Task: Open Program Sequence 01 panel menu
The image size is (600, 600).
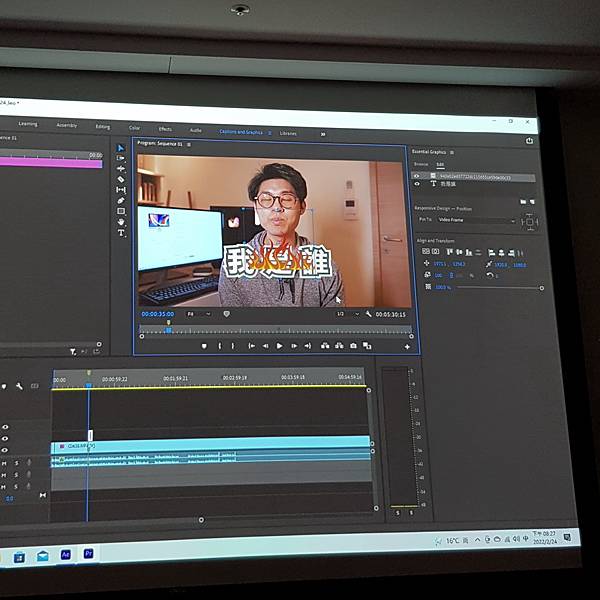Action: pos(189,145)
